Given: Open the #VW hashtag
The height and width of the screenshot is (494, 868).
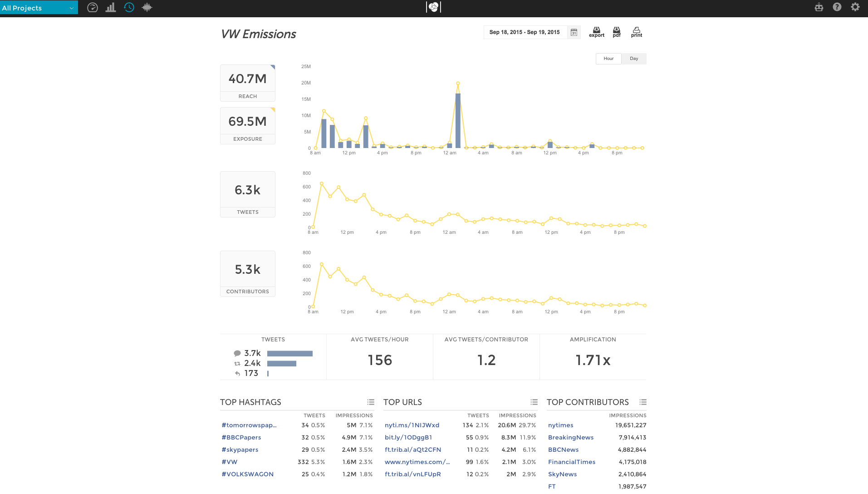Looking at the screenshot, I should point(230,462).
